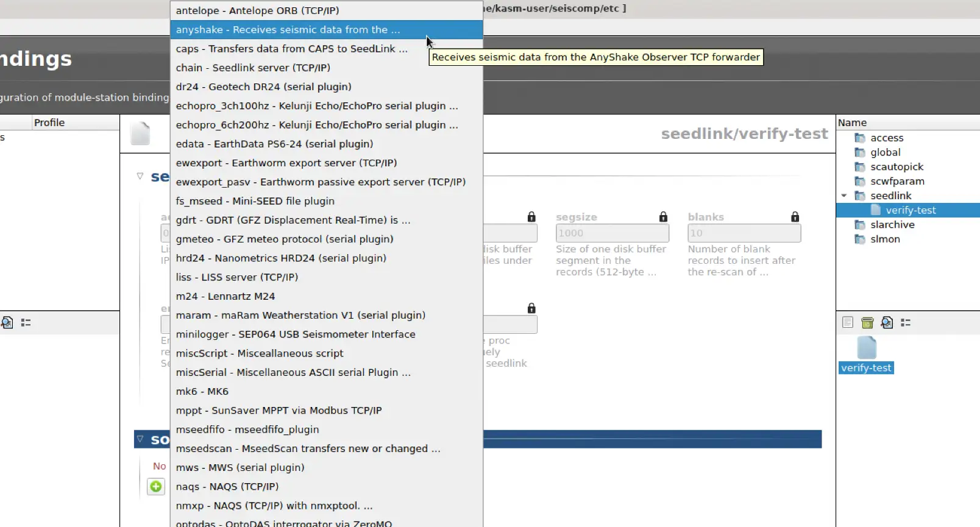The height and width of the screenshot is (527, 980).
Task: Click the scwfparam folder icon in Name tree
Action: [x=860, y=182]
